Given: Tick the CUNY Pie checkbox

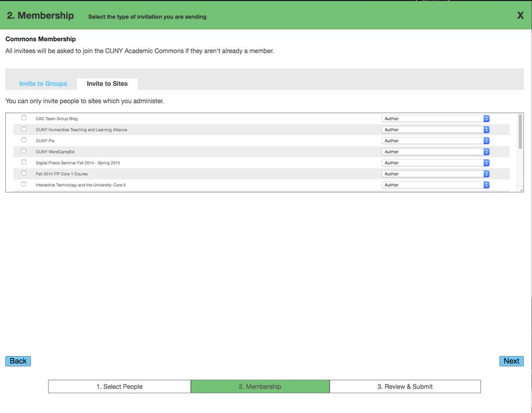Looking at the screenshot, I should (x=24, y=140).
